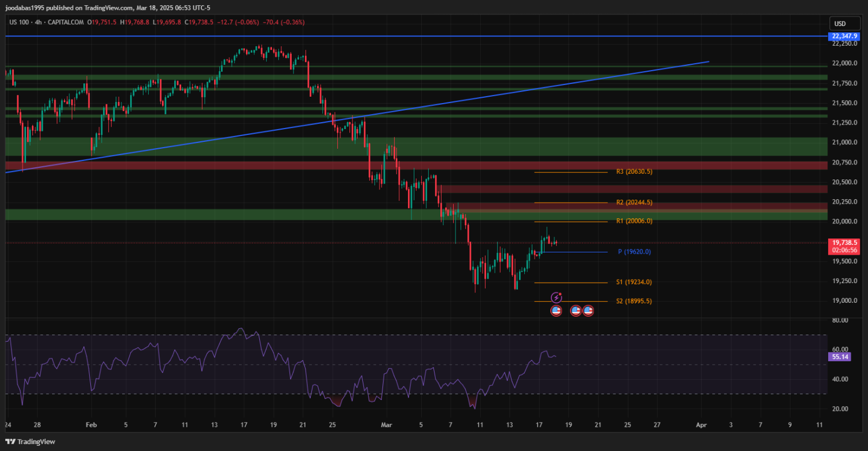
Task: Click the 21,000.0 price axis label
Action: (x=844, y=142)
